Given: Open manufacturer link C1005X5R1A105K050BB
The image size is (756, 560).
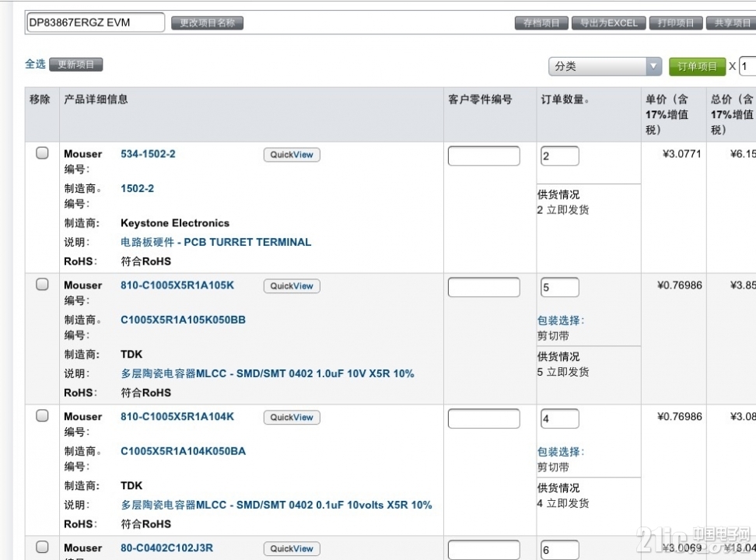Looking at the screenshot, I should pyautogui.click(x=184, y=320).
